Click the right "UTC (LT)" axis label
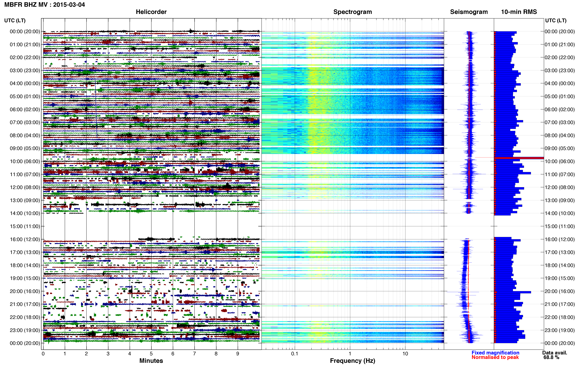Image resolution: width=588 pixels, height=368 pixels. (556, 20)
